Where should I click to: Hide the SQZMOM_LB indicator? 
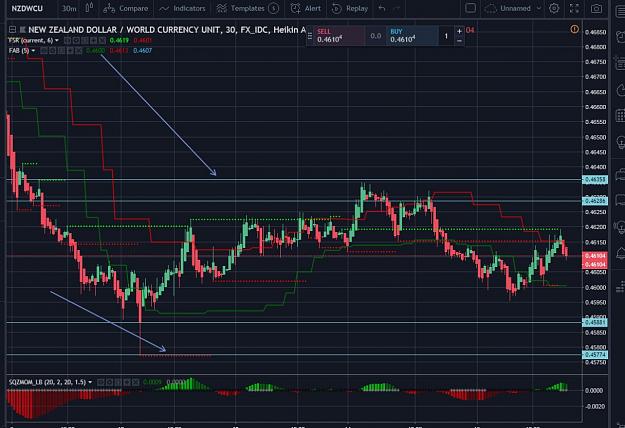(100, 382)
